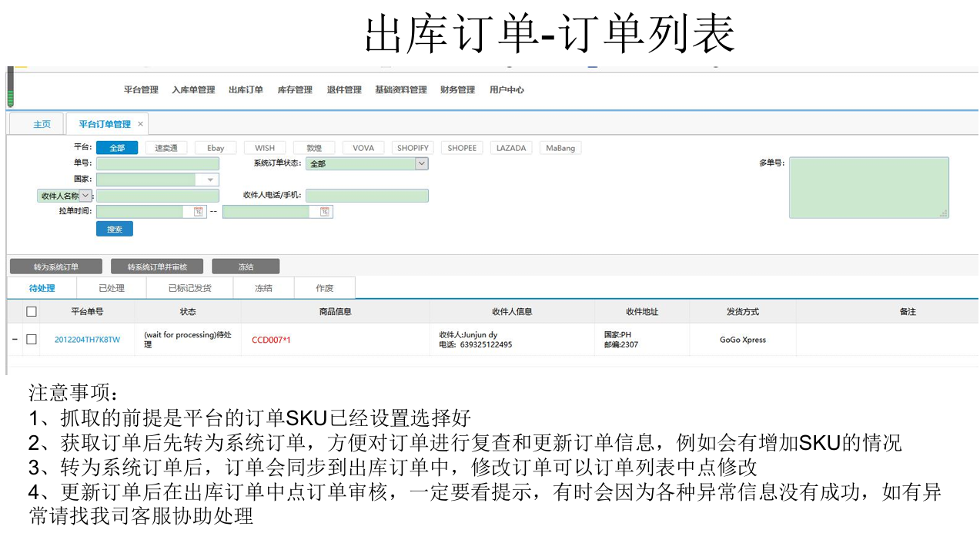Check the 2012204TH7K8TW order row checkbox
The image size is (980, 550).
coord(32,339)
